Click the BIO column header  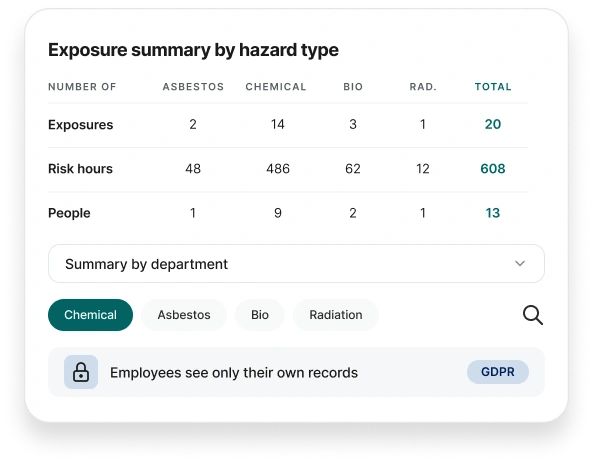pos(353,87)
